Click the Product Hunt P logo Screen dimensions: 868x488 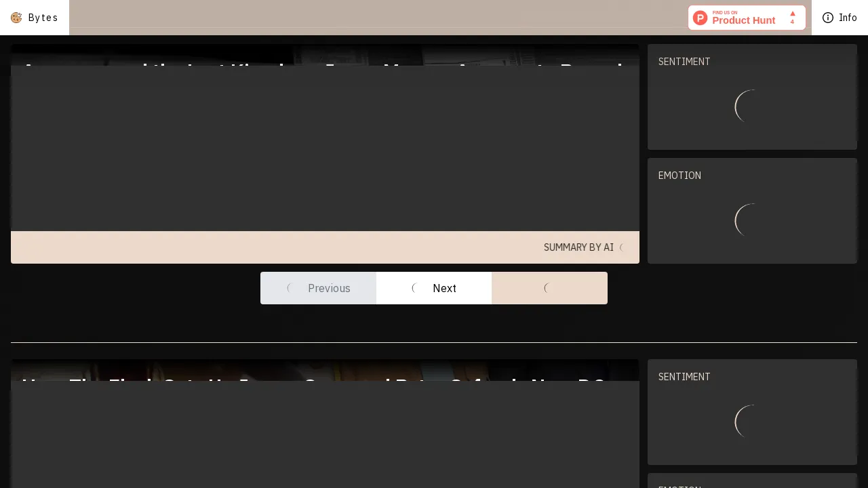tap(701, 18)
